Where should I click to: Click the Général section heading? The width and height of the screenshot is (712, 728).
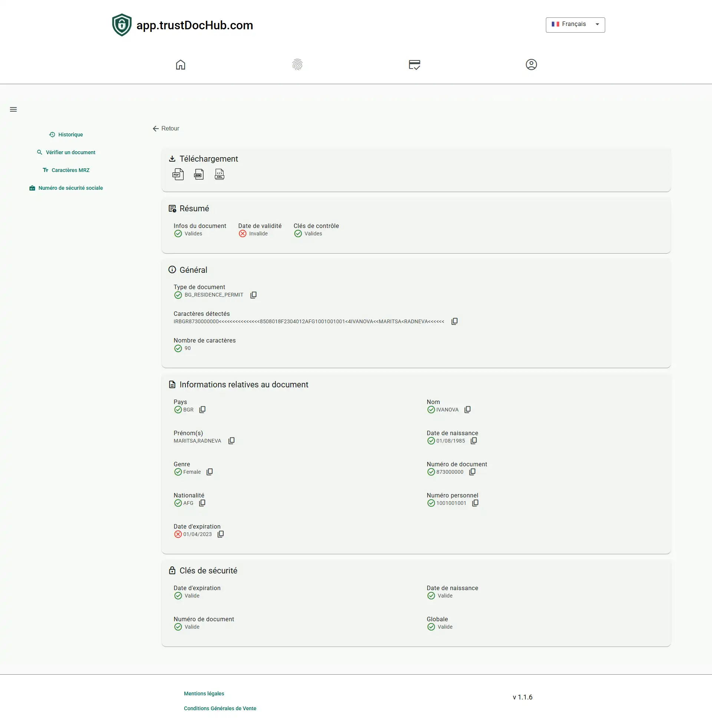click(193, 270)
